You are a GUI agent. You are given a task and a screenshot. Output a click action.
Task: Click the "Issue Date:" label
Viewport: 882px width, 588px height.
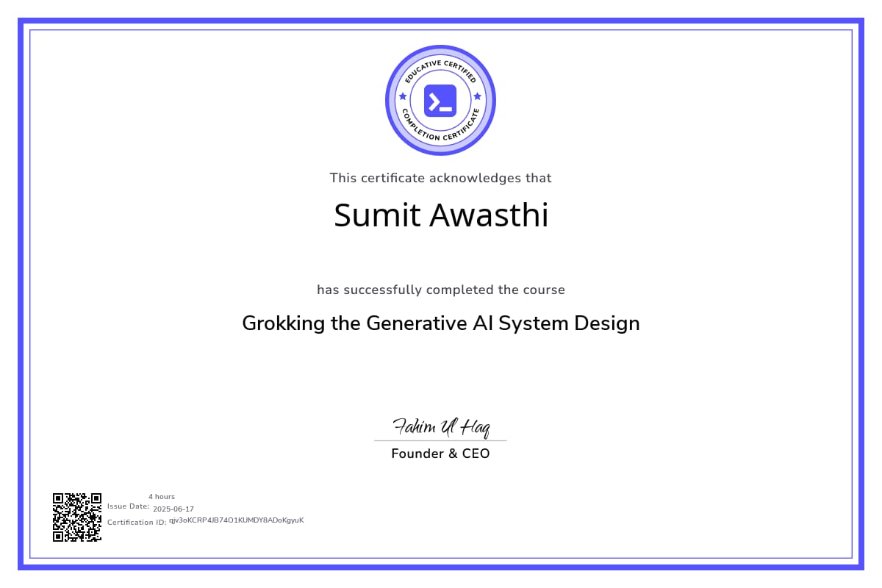tap(129, 506)
